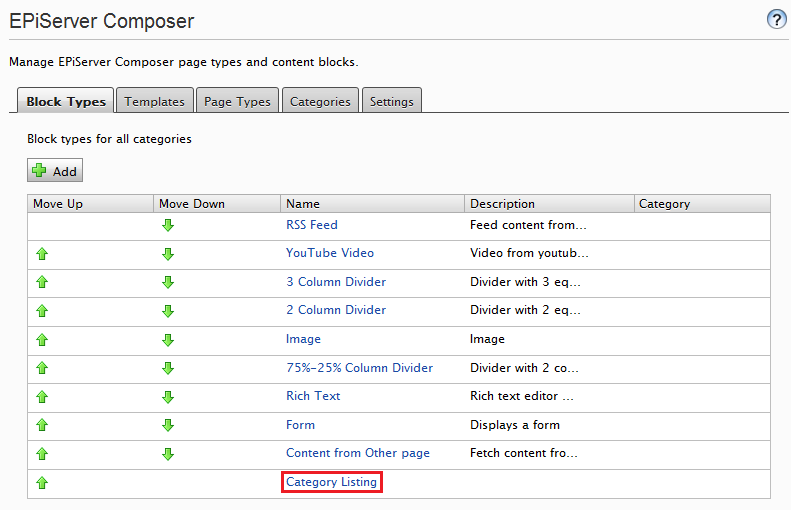791x510 pixels.
Task: Click 'Block types for all categories' text
Action: [x=109, y=139]
